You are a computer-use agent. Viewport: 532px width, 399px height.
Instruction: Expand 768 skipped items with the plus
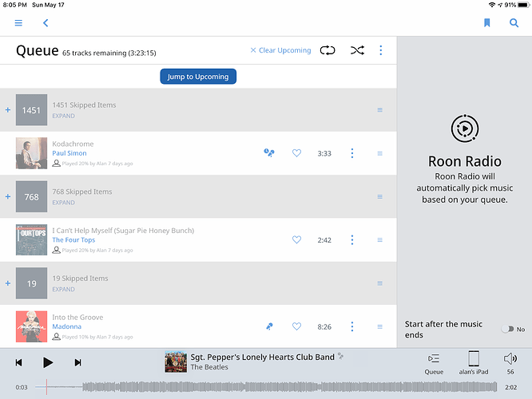pyautogui.click(x=8, y=196)
